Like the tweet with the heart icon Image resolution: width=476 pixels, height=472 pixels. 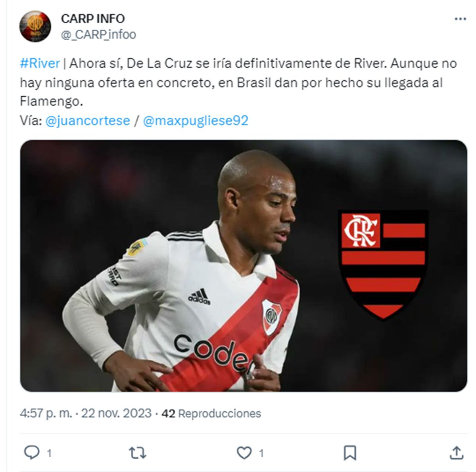(x=244, y=453)
